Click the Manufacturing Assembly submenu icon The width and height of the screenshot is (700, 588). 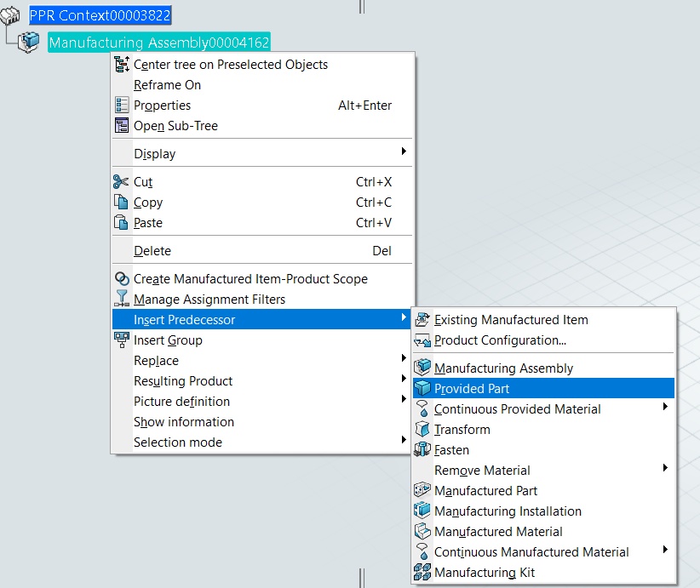422,368
